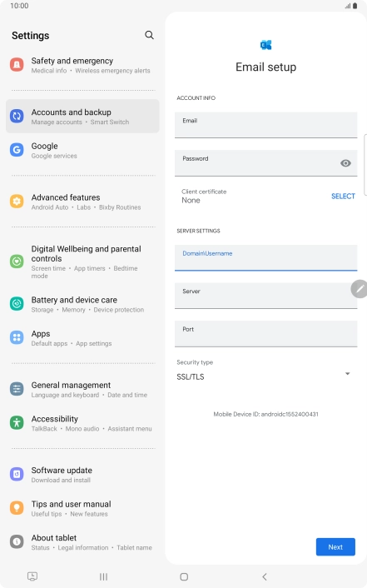
Task: Tap the Google G icon
Action: (x=17, y=150)
